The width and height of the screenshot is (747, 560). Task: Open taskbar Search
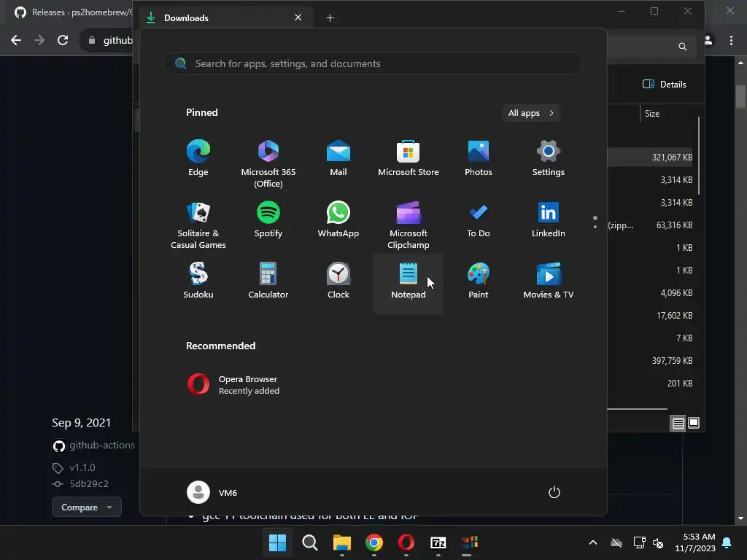tap(309, 542)
